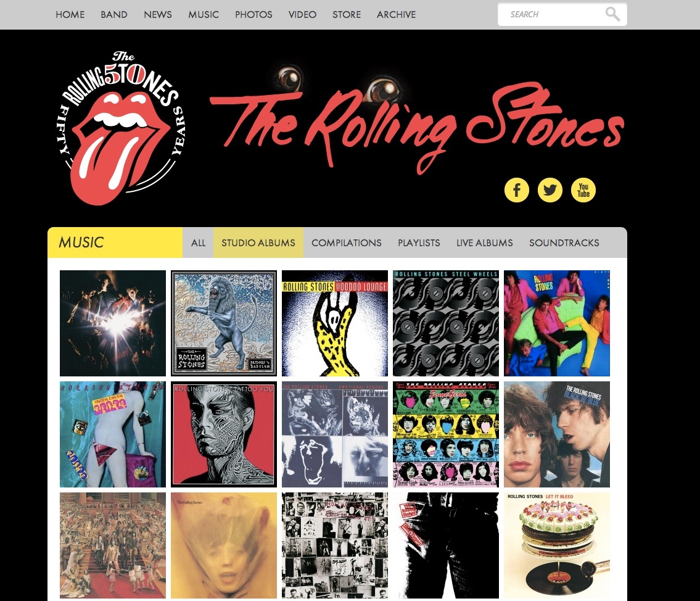Open the Voodoo Lounge album cover
This screenshot has width=700, height=601.
335,323
